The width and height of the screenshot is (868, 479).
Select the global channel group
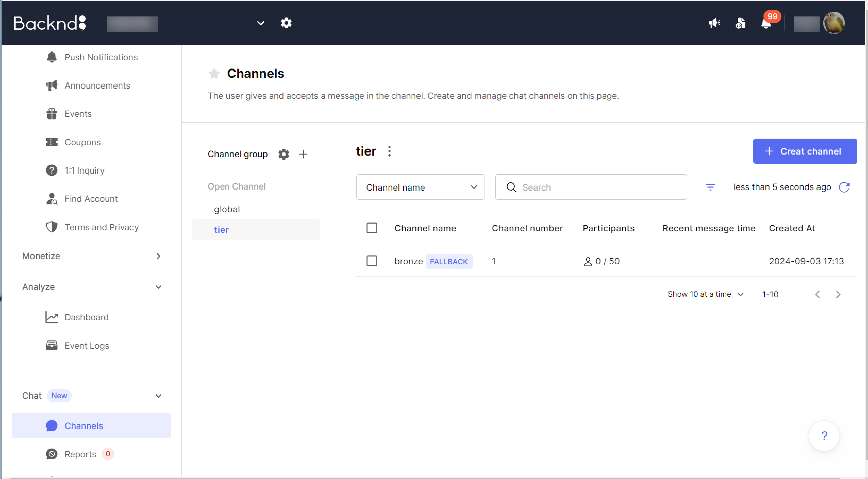[x=227, y=209]
